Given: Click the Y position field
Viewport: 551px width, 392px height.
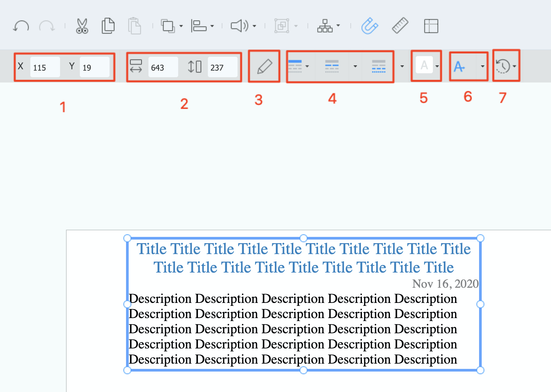Looking at the screenshot, I should 94,67.
